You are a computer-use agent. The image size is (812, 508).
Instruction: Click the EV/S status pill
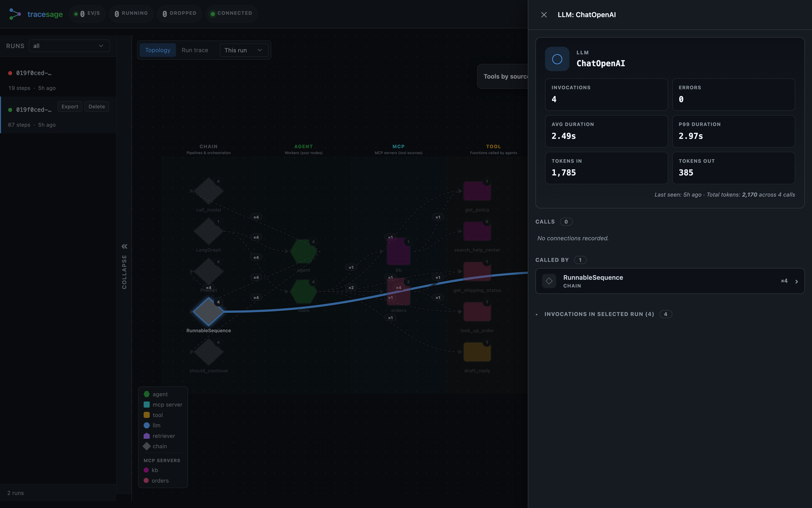point(87,13)
